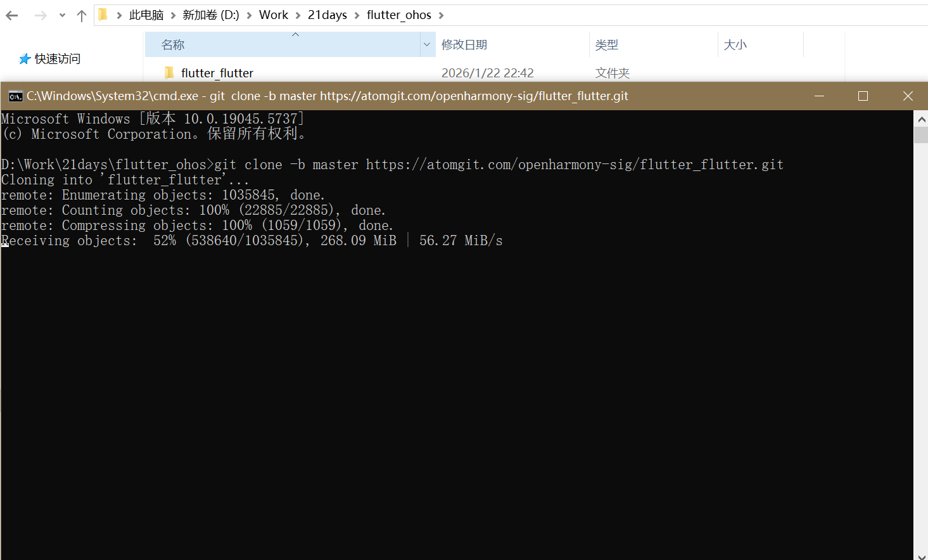Viewport: 928px width, 560px height.
Task: Click date 2026/1/22 22:42 cell
Action: [488, 73]
